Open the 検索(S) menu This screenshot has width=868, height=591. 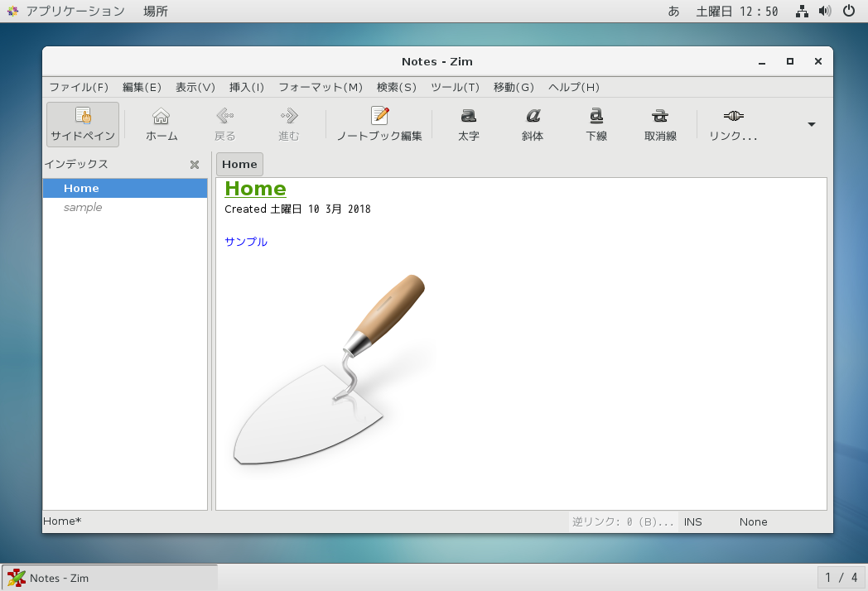[397, 88]
